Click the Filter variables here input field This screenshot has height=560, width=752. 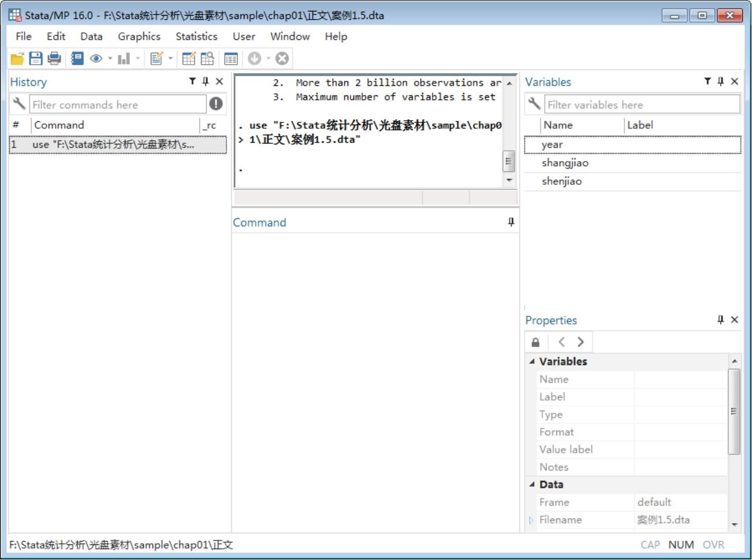[642, 104]
